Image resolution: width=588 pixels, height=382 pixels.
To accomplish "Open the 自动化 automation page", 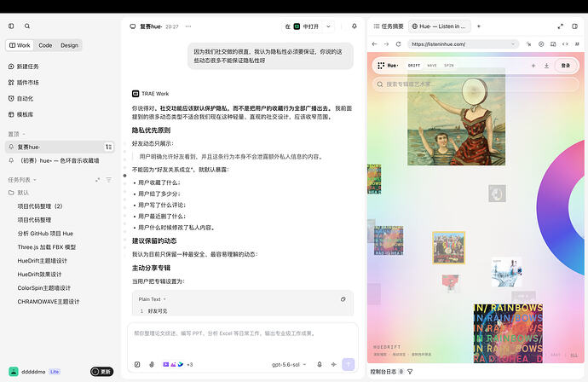I will [x=21, y=98].
